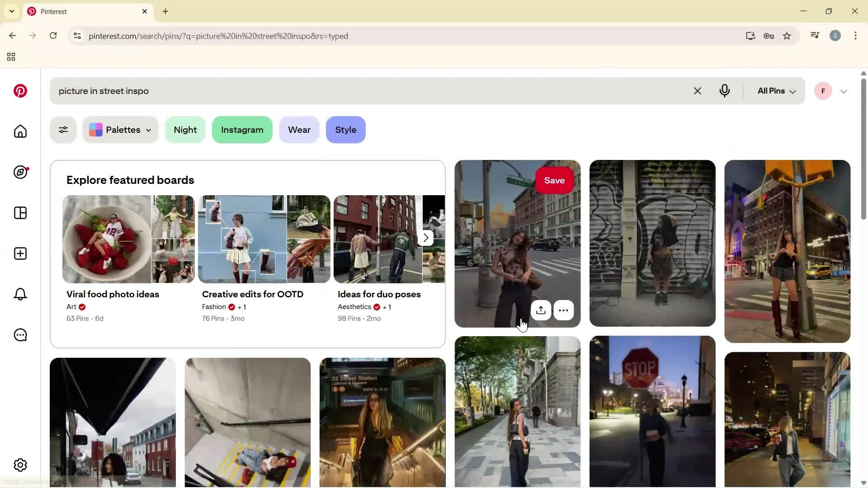Create a new pin with the plus icon
The height and width of the screenshot is (488, 868).
click(20, 253)
